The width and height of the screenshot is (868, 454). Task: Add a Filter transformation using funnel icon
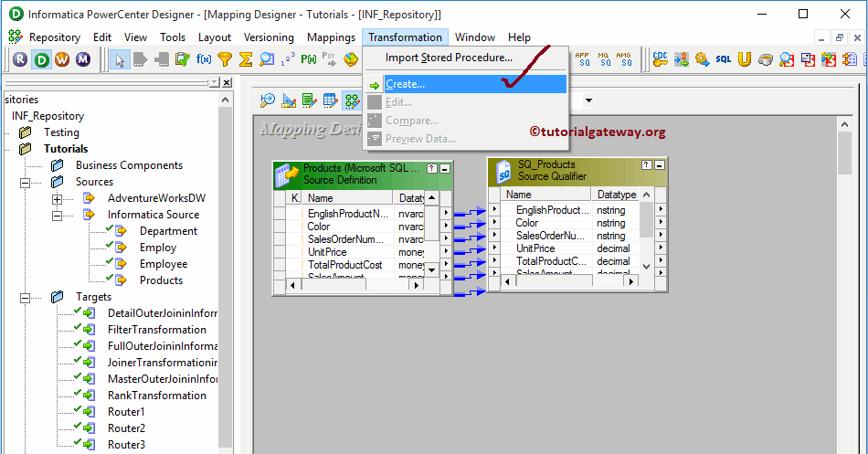coord(225,59)
